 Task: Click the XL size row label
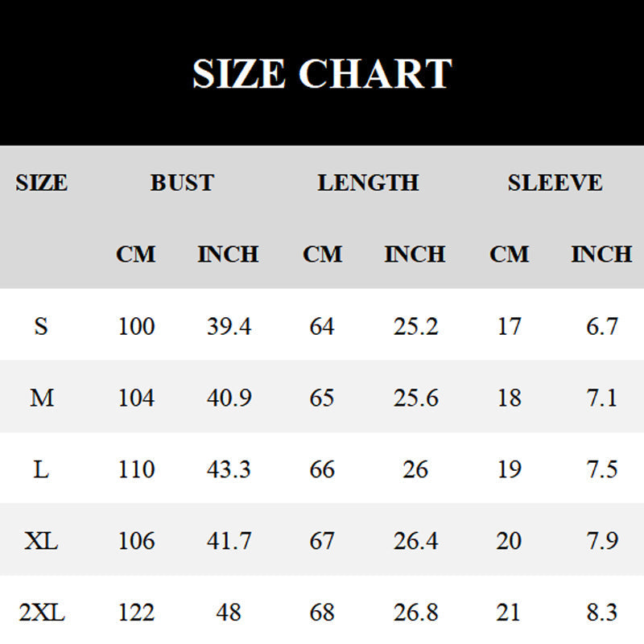(41, 541)
